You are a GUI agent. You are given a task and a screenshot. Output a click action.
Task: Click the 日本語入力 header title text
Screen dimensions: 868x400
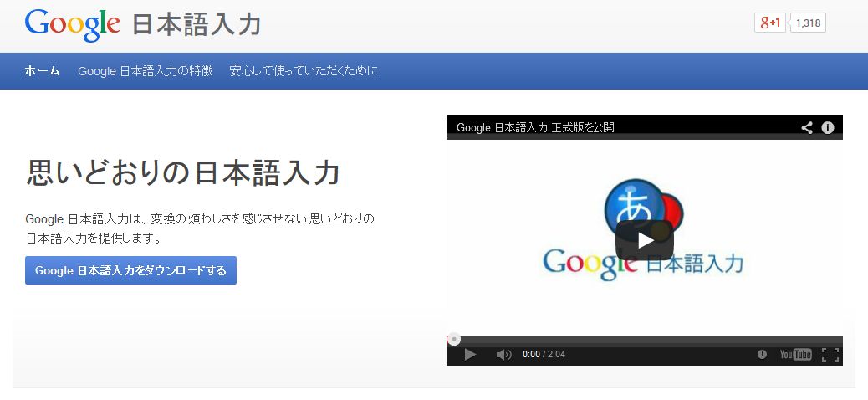(x=197, y=25)
